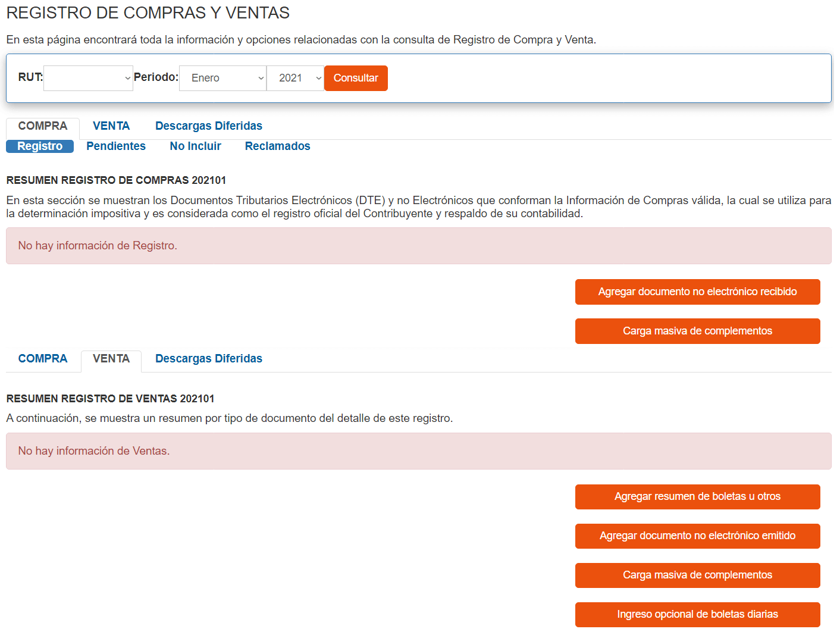840x632 pixels.
Task: Open the Descargas Diferidas tab
Action: [x=209, y=126]
